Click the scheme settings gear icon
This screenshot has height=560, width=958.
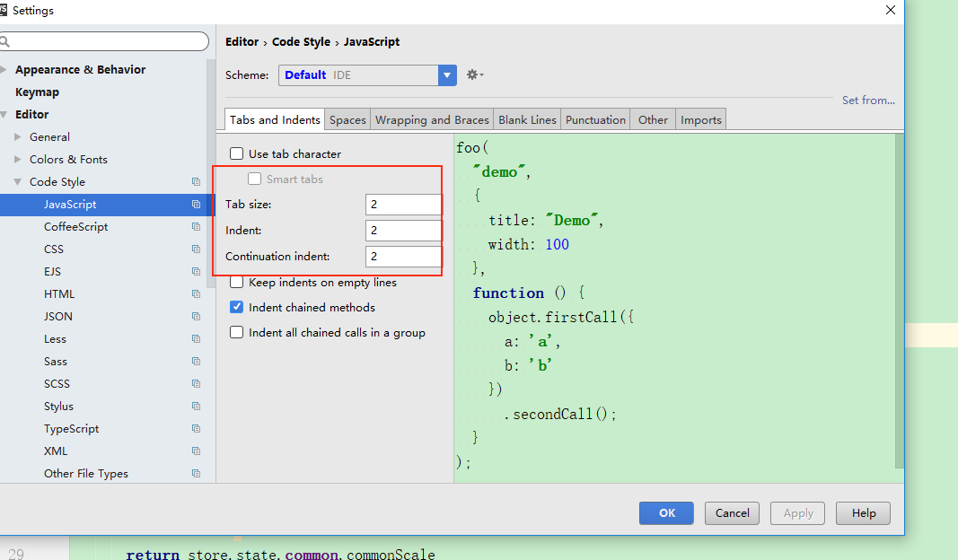[475, 74]
